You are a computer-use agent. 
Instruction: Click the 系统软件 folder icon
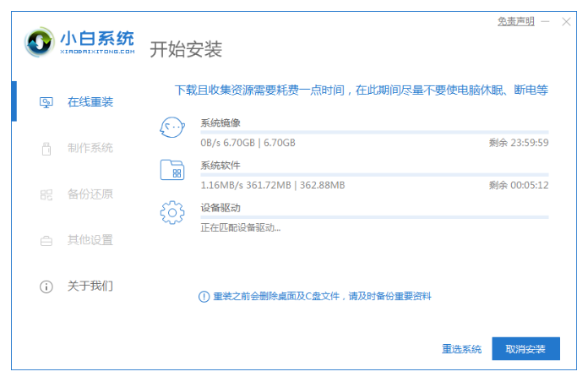click(172, 170)
